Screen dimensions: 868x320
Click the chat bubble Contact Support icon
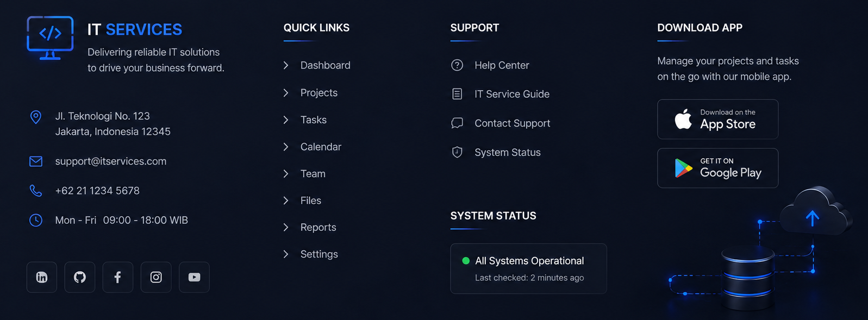457,123
